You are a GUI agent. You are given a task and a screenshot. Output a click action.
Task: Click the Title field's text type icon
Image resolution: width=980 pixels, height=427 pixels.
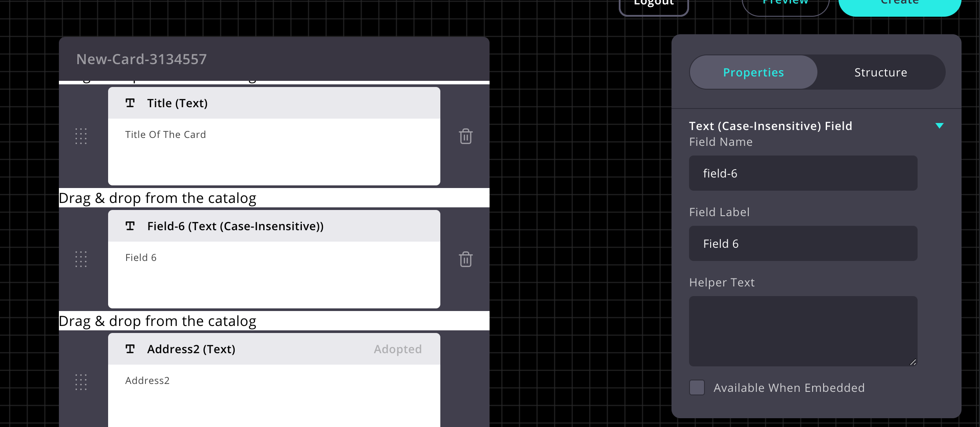[130, 103]
